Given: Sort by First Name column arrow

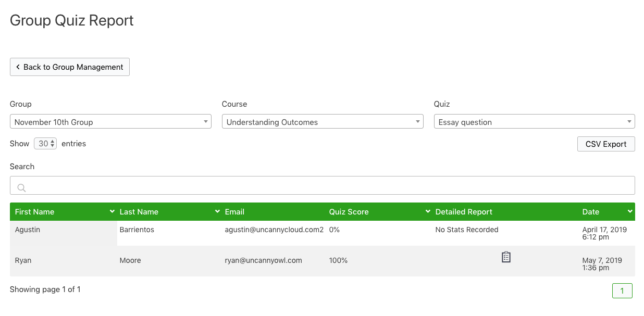Looking at the screenshot, I should coord(112,212).
